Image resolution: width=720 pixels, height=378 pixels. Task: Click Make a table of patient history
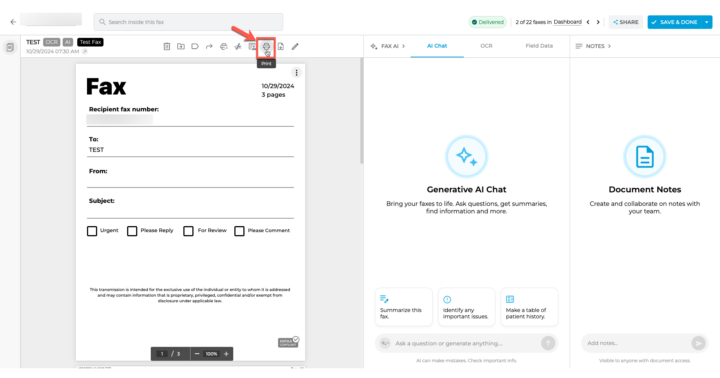pos(529,307)
